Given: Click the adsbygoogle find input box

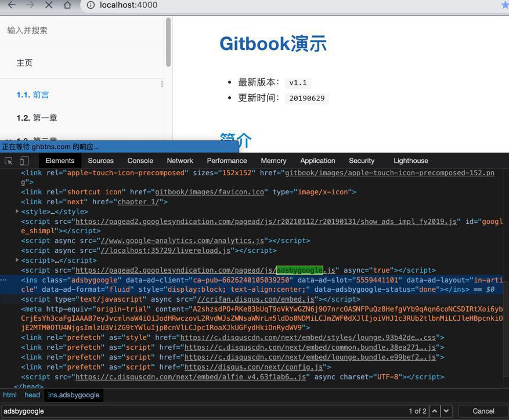Looking at the screenshot, I should click(x=203, y=411).
